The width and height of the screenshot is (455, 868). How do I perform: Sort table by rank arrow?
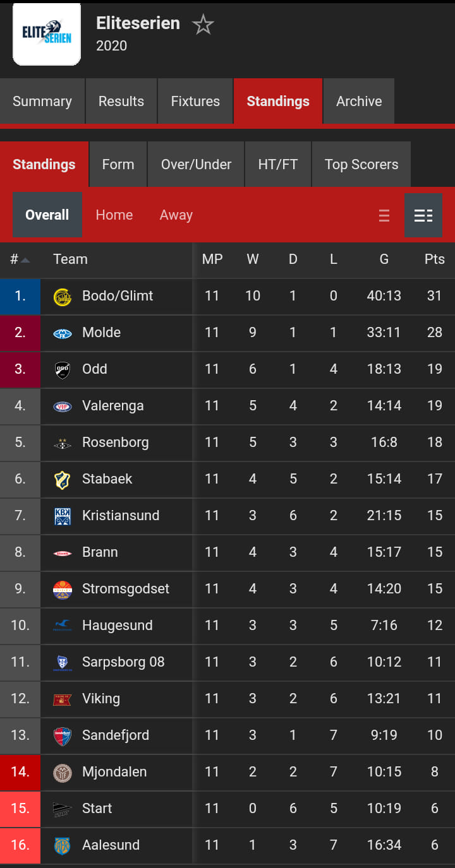[x=25, y=259]
